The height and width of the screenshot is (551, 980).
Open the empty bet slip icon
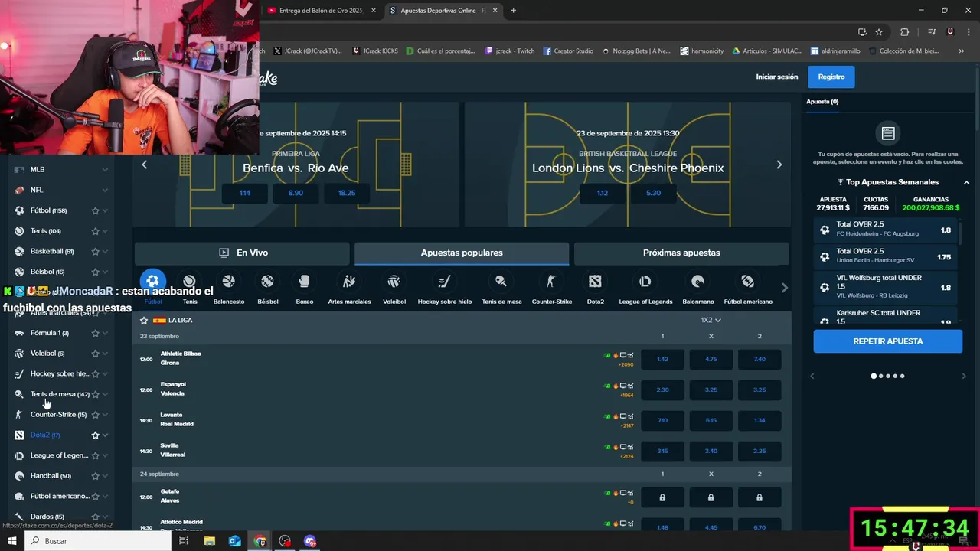pos(888,133)
